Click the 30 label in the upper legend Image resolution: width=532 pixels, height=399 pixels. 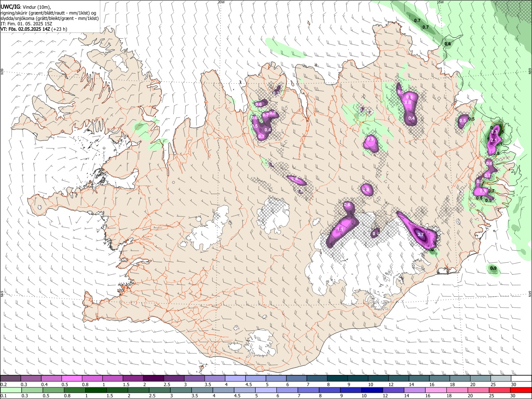[x=514, y=384]
